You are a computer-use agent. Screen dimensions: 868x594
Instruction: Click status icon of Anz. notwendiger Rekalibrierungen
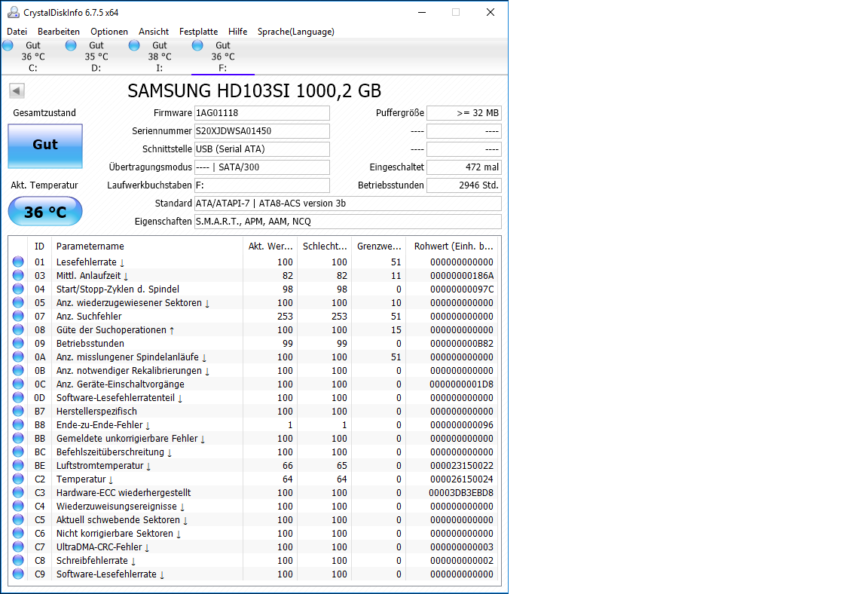click(18, 370)
